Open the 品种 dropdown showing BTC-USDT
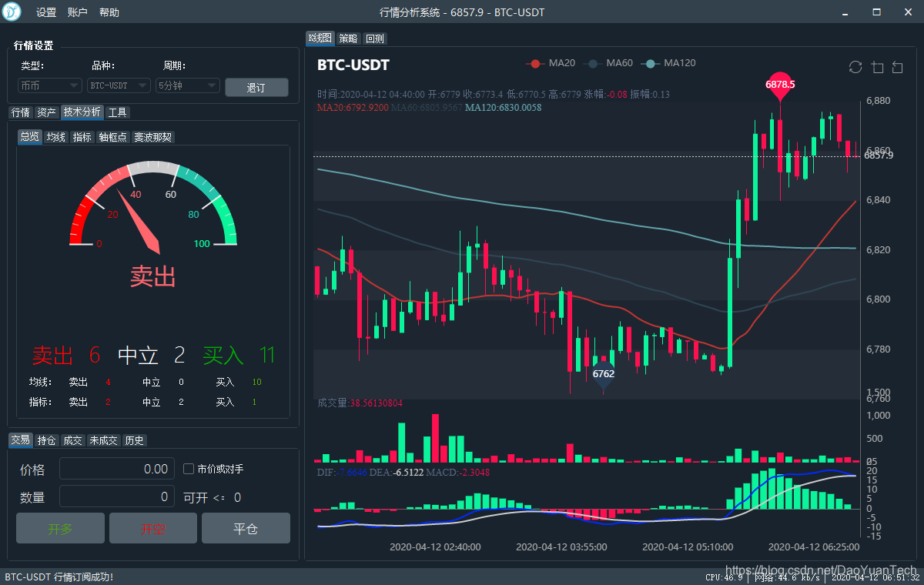Viewport: 924px width, 585px height. (119, 85)
